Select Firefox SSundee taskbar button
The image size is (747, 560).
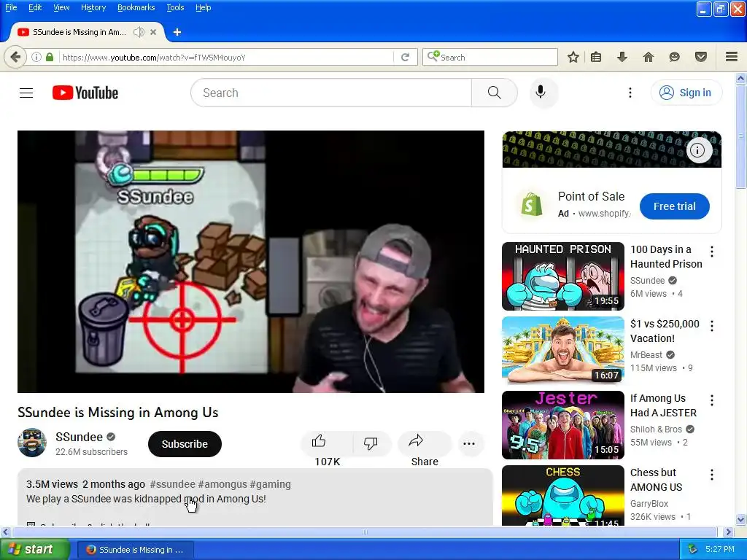[x=135, y=550]
